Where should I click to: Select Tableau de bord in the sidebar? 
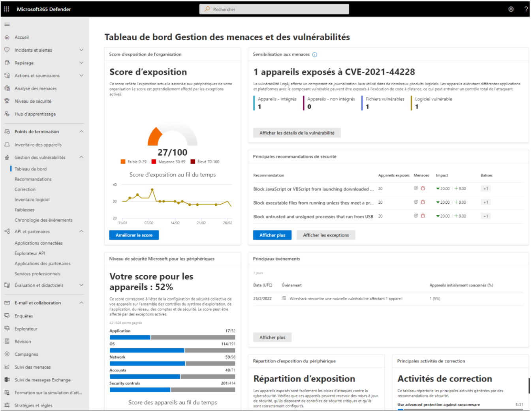[30, 169]
